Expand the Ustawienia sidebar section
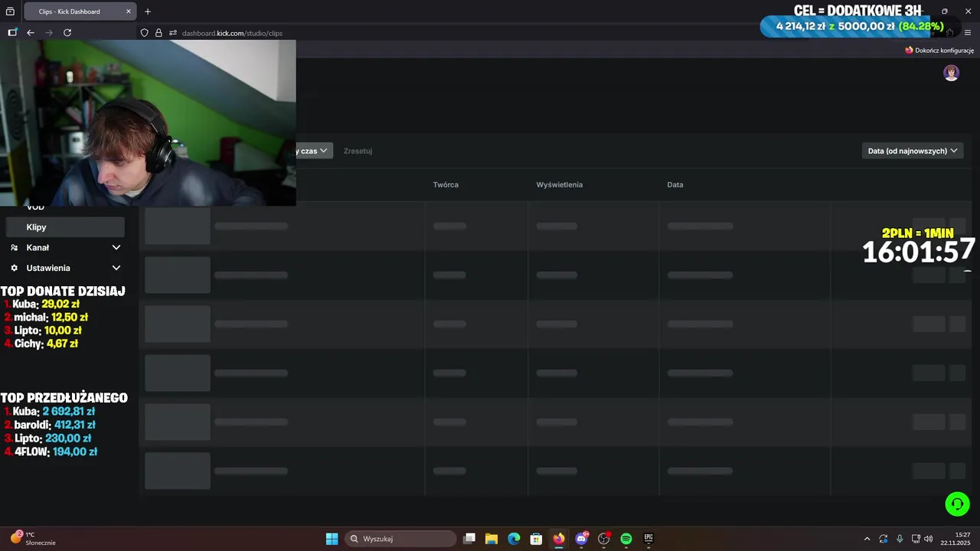 (x=65, y=268)
